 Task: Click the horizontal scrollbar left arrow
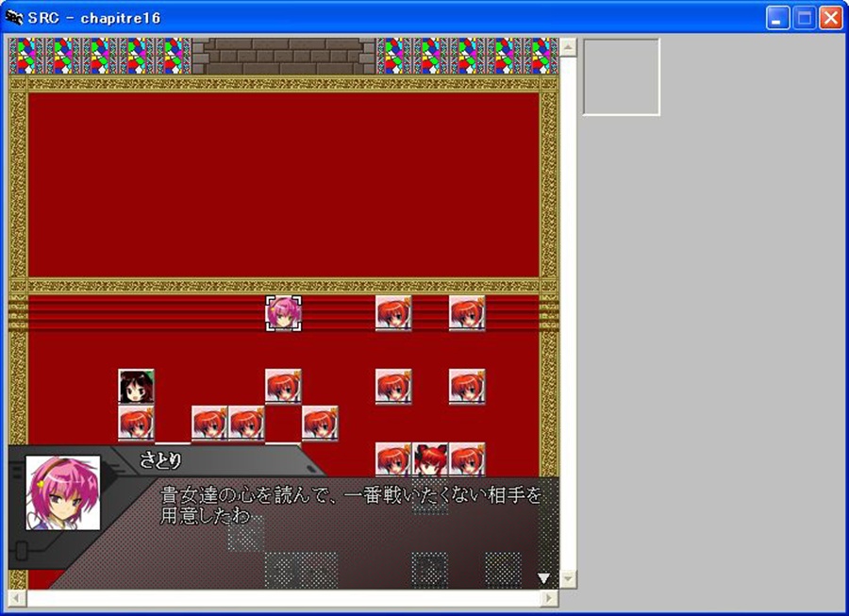coord(17,598)
